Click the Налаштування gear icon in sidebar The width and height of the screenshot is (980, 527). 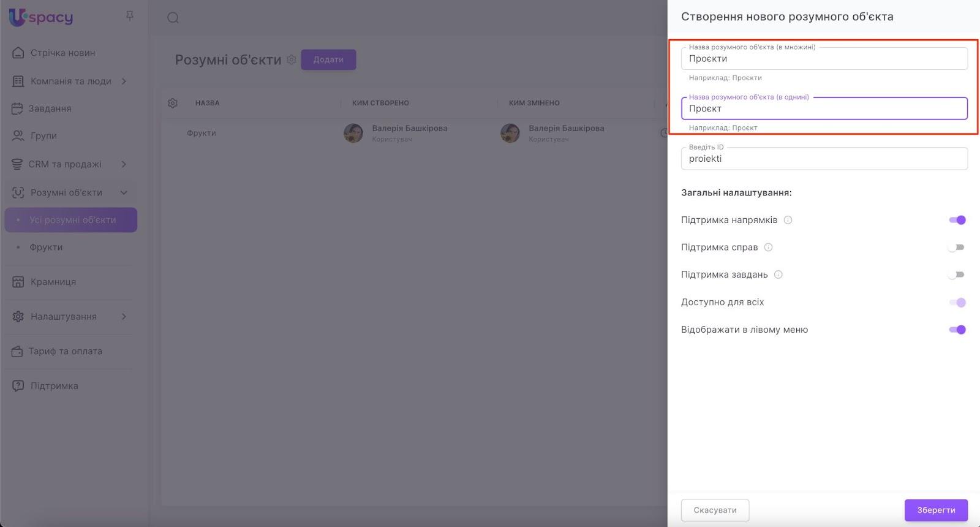[x=18, y=317]
